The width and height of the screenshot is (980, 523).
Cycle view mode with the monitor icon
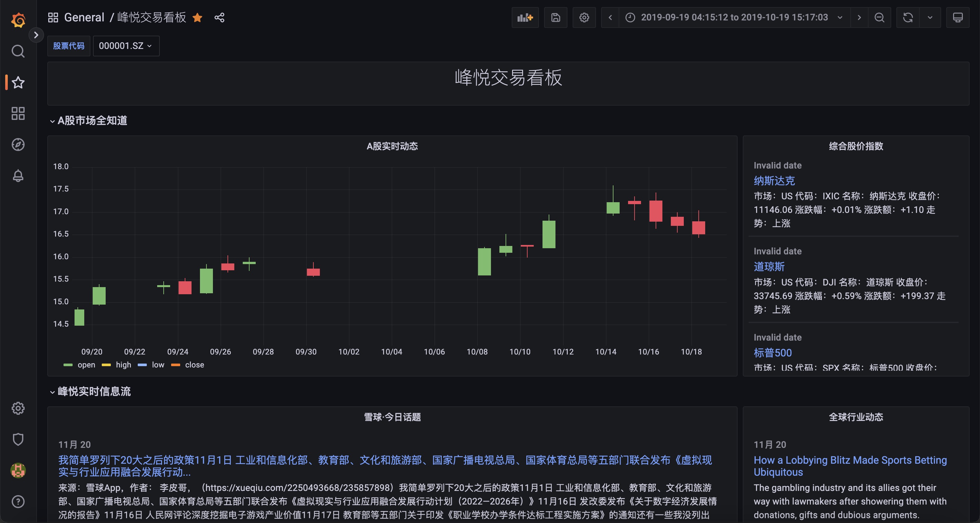coord(958,17)
